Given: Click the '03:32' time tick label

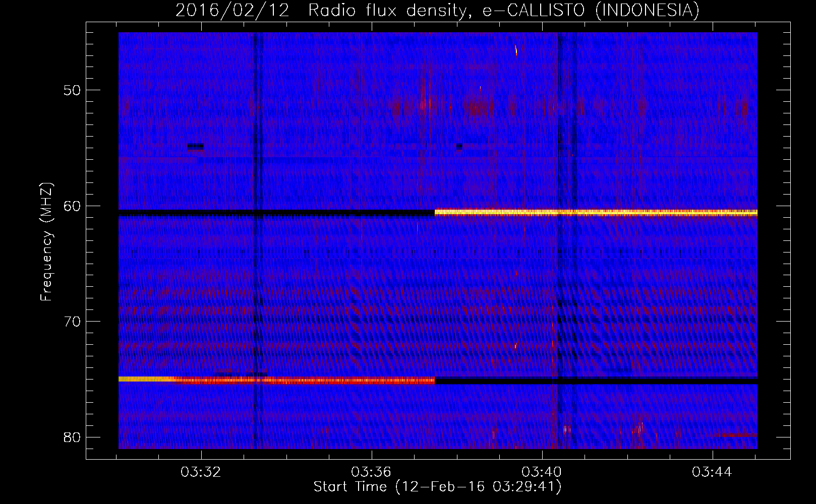Looking at the screenshot, I should tap(201, 472).
